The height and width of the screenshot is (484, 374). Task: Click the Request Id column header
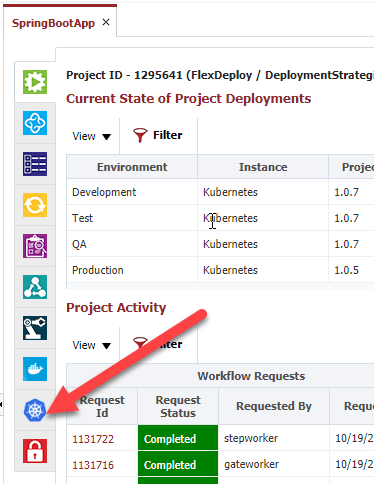[102, 406]
